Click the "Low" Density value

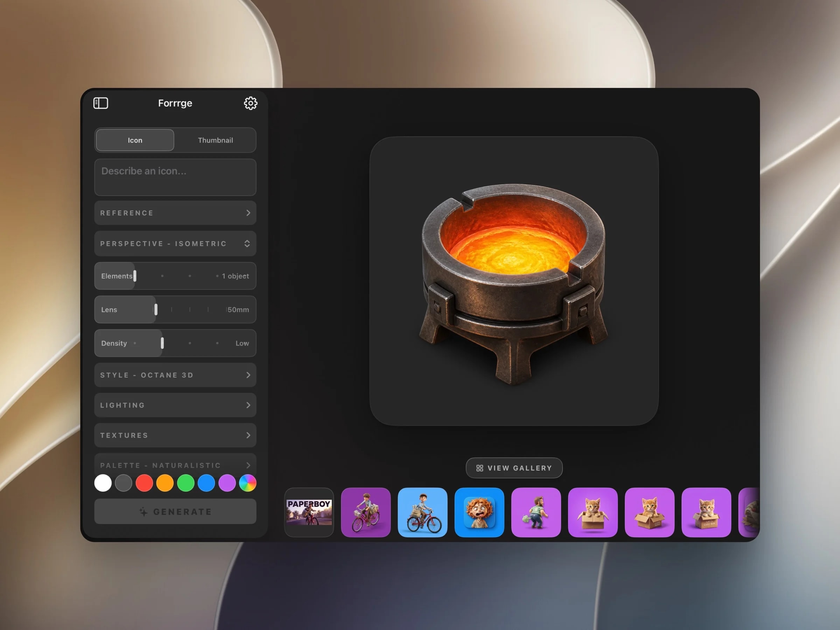pos(242,343)
